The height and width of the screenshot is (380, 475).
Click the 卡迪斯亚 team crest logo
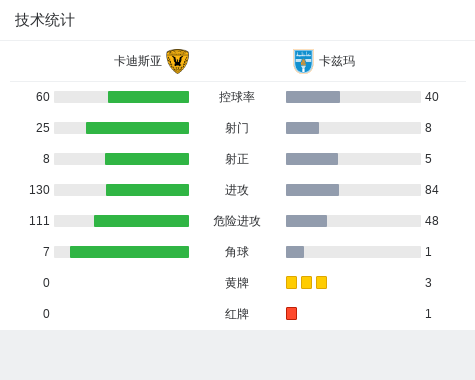click(177, 61)
